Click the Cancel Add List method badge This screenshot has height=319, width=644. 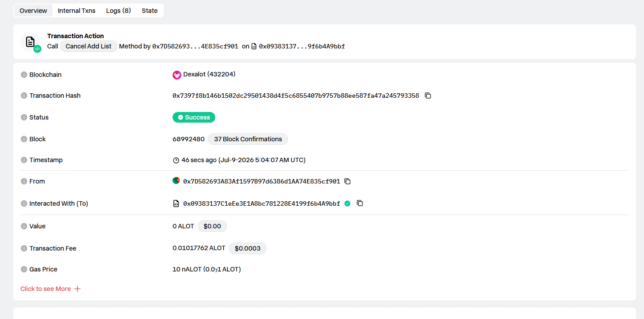[x=89, y=46]
